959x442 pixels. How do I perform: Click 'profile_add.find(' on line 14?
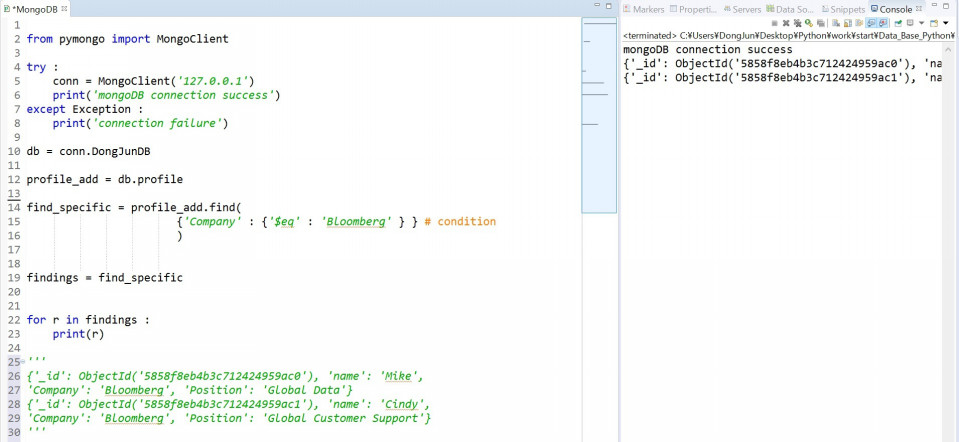click(187, 207)
